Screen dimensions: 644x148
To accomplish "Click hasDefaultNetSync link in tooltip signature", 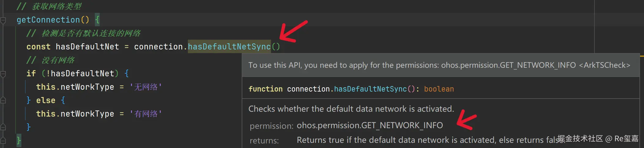I will click(370, 89).
